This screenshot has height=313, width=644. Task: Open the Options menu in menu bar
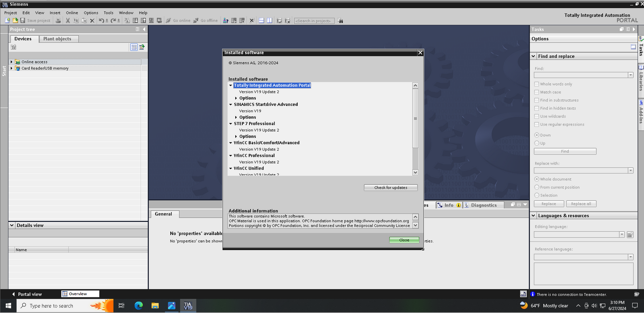click(x=91, y=13)
